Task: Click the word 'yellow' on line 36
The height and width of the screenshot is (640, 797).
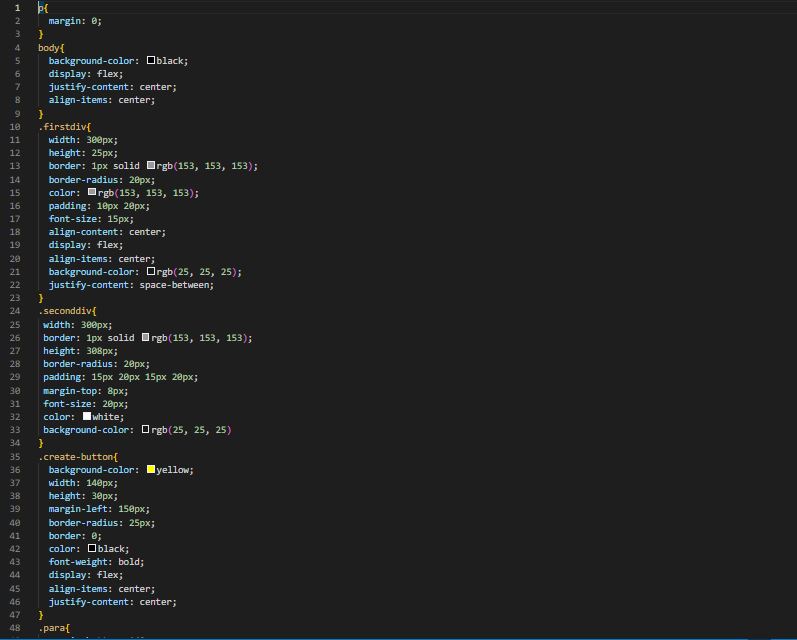Action: 172,470
